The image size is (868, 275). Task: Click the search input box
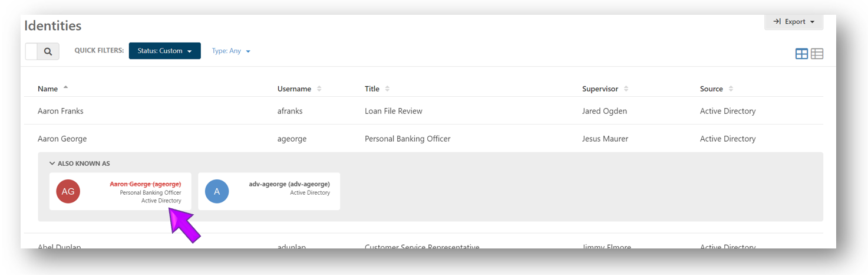31,51
